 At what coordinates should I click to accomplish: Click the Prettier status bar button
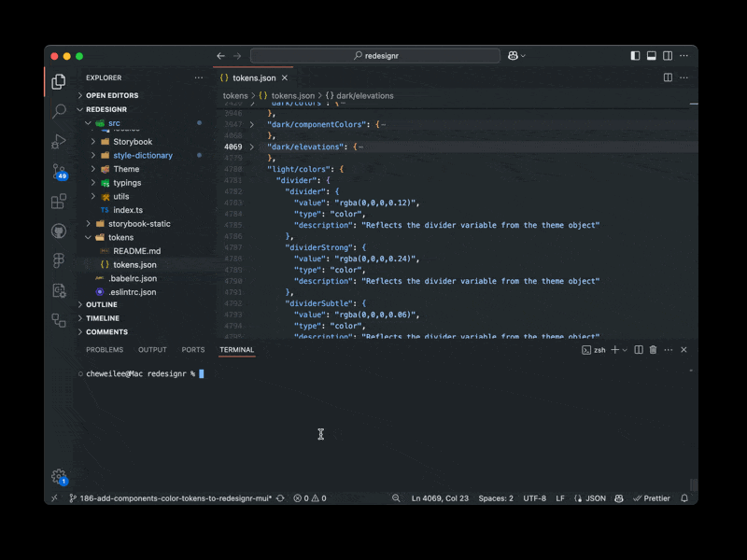[652, 498]
